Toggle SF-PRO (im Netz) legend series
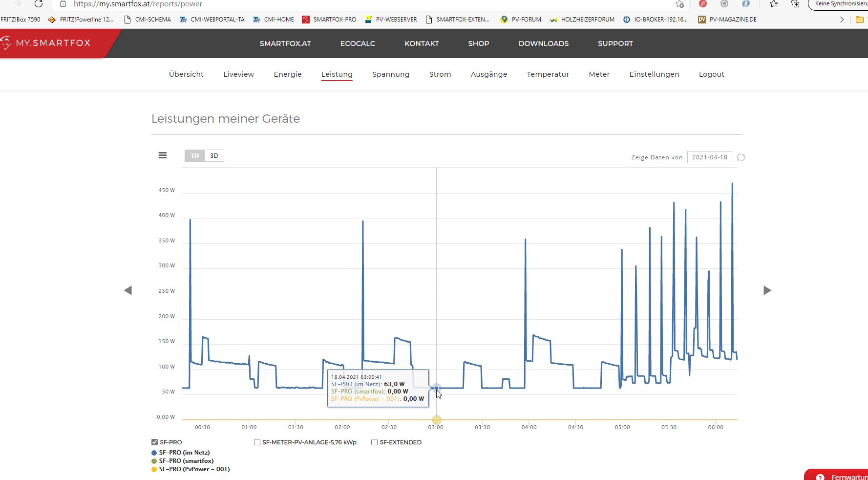 click(181, 453)
